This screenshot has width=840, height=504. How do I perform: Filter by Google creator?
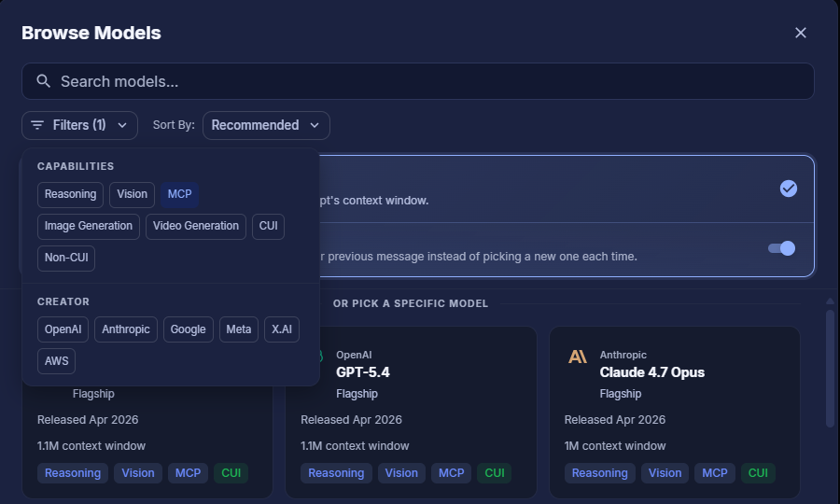point(188,329)
